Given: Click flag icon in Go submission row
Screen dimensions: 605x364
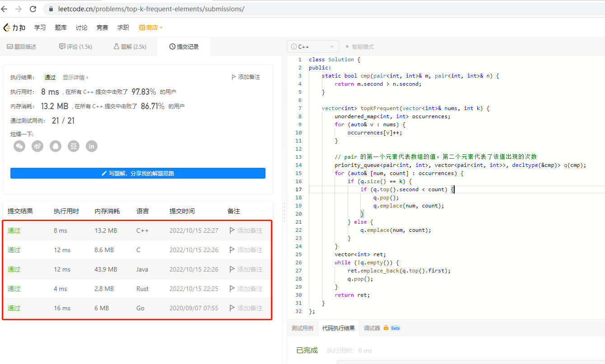Looking at the screenshot, I should (x=232, y=308).
